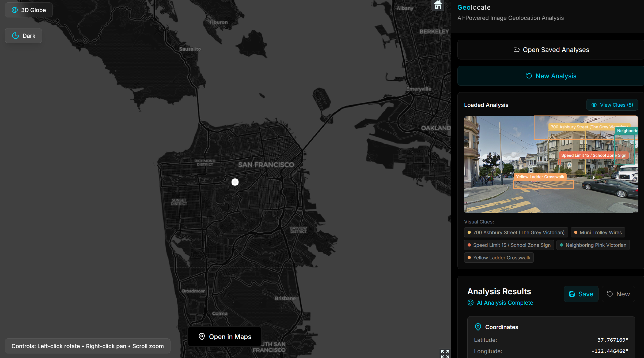Open the location in Maps
Viewport: 644px width, 358px height.
coord(225,337)
